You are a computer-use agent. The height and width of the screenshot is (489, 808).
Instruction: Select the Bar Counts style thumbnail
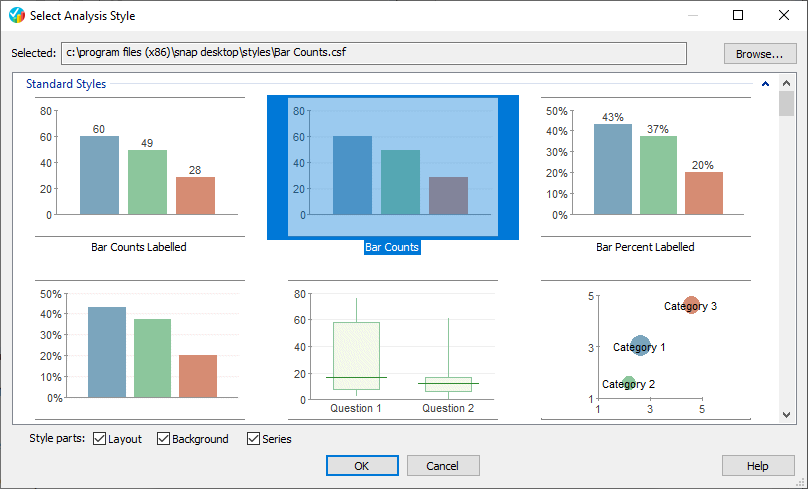coord(392,165)
